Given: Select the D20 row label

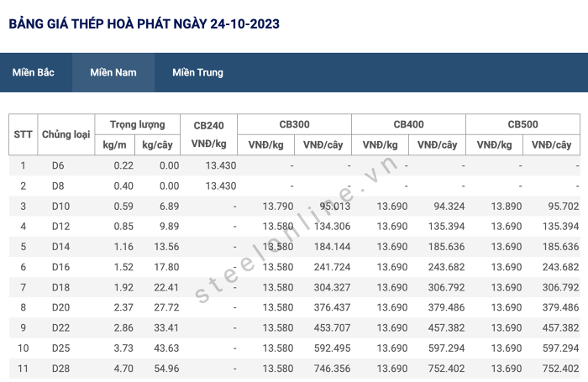Looking at the screenshot, I should [x=60, y=307].
